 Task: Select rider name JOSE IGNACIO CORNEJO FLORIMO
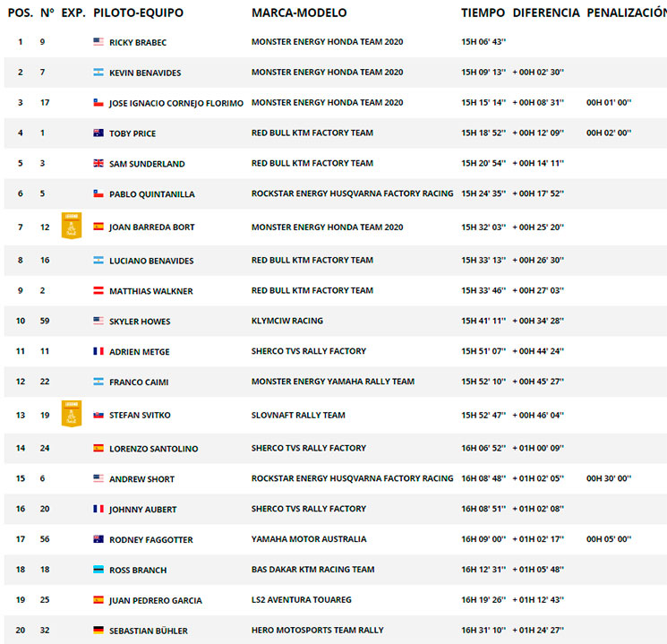(x=176, y=103)
